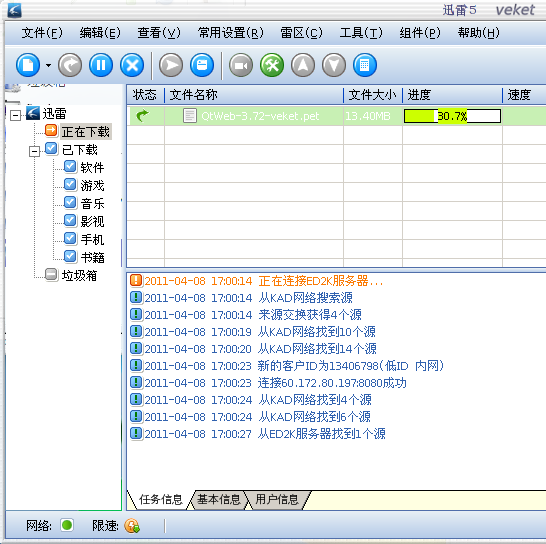Click the checkmark icon beside 软件
546x544 pixels.
click(x=70, y=166)
